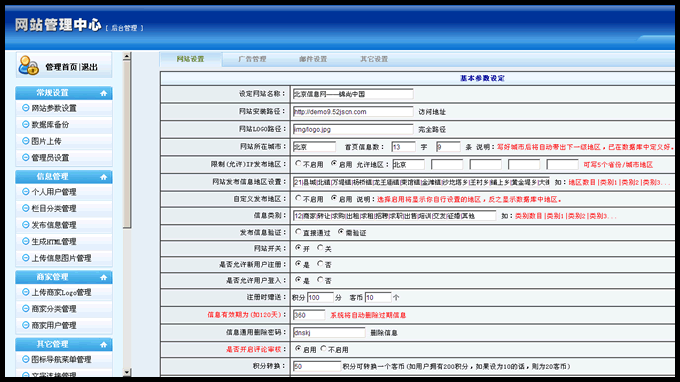
Task: Click the circle icon next to 图片上传
Action: pos(26,141)
